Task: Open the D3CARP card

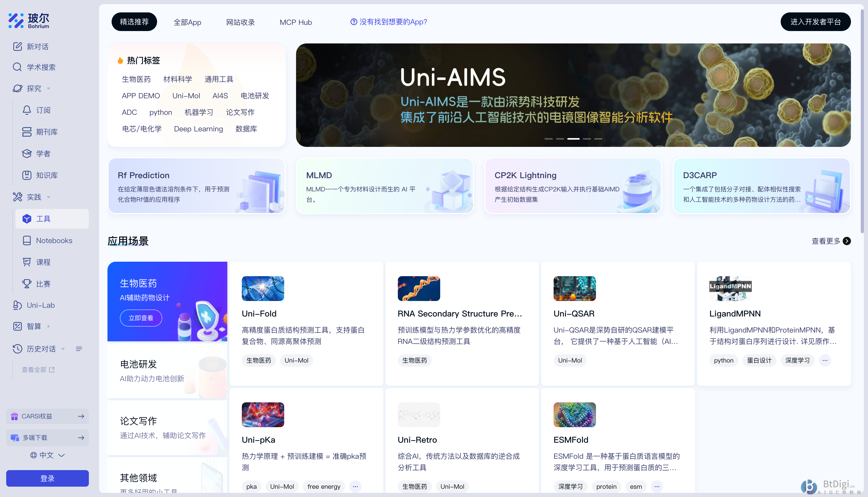Action: click(762, 186)
